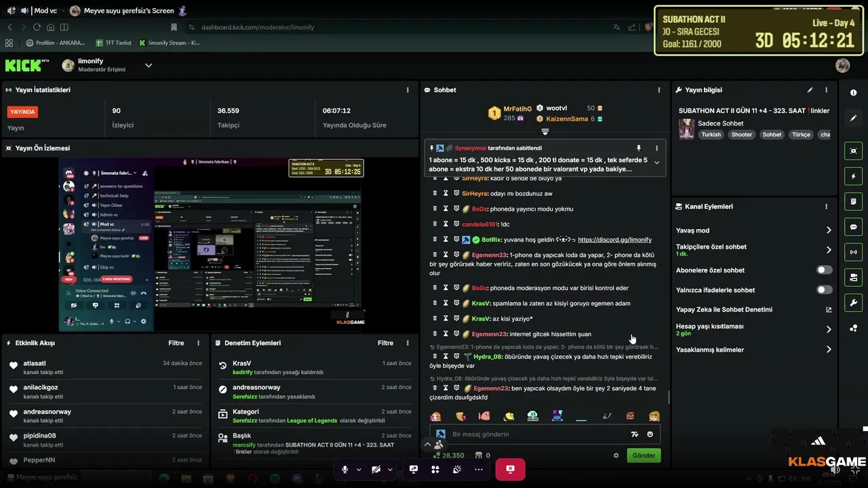Open Etkinlik Akışı panel options menu
Image resolution: width=868 pixels, height=488 pixels.
click(x=198, y=343)
